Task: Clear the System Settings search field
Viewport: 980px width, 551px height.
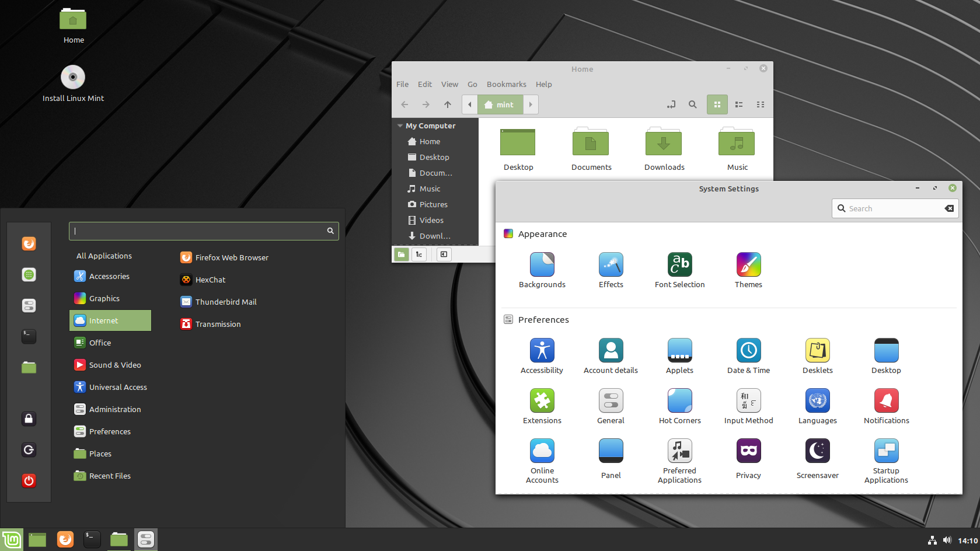Action: [x=949, y=208]
